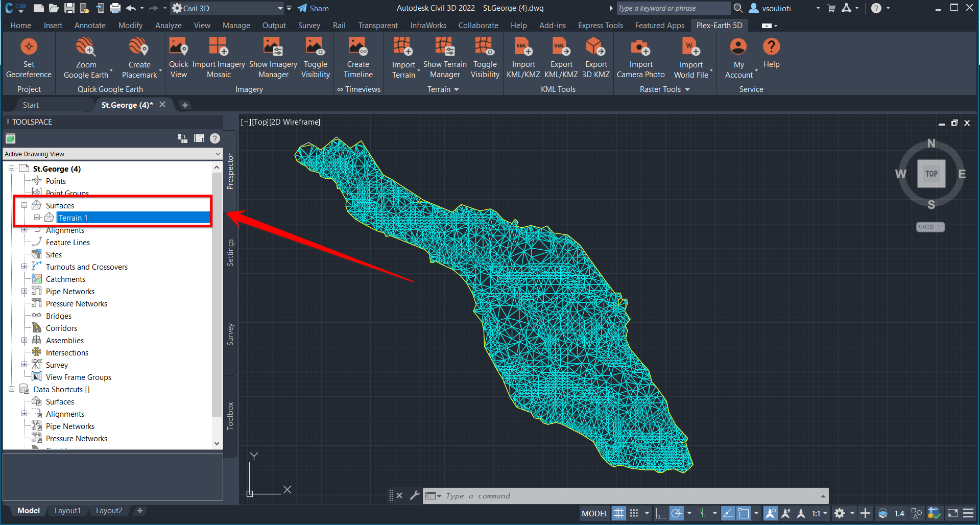Click Import KML/KMZ
Viewport: 980px width, 525px height.
(x=523, y=58)
